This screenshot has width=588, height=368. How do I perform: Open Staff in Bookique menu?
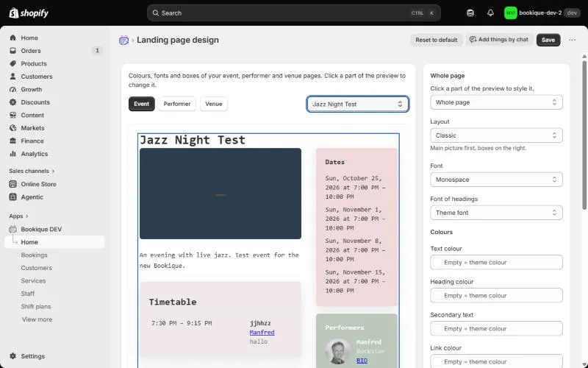click(27, 294)
